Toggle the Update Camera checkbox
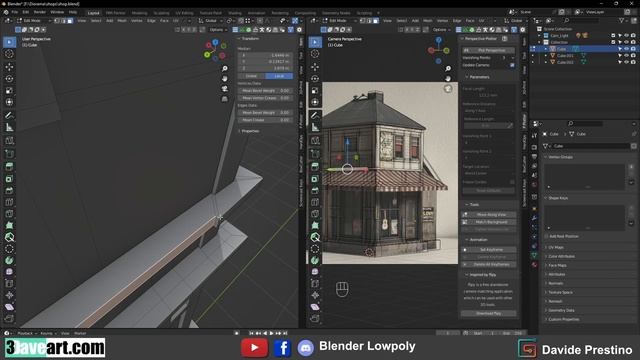Viewport: 640px width, 360px height. (512, 65)
